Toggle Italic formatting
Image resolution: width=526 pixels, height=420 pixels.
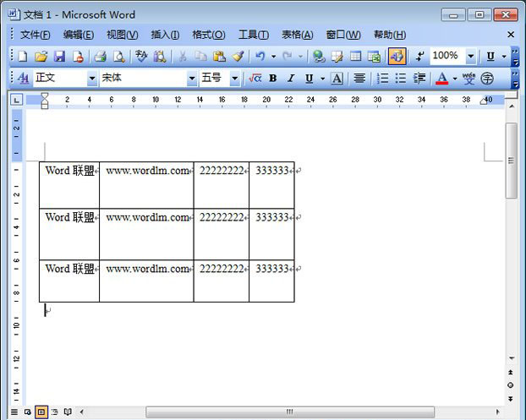tap(291, 79)
